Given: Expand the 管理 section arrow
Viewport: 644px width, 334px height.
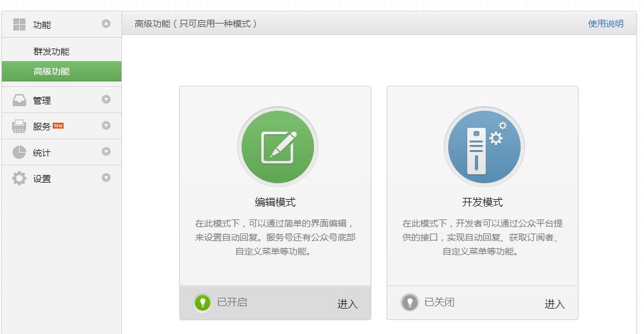Looking at the screenshot, I should (106, 99).
